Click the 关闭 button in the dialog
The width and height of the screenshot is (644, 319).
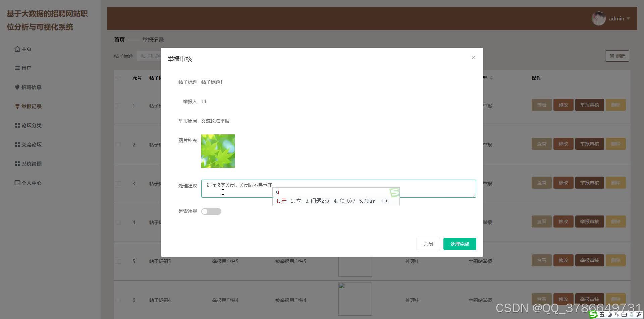428,244
